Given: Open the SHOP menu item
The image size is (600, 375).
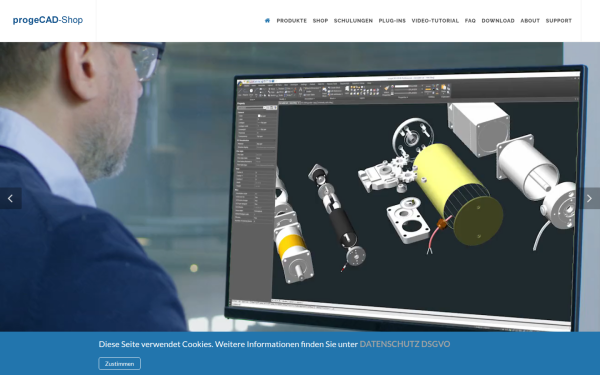Looking at the screenshot, I should (320, 21).
